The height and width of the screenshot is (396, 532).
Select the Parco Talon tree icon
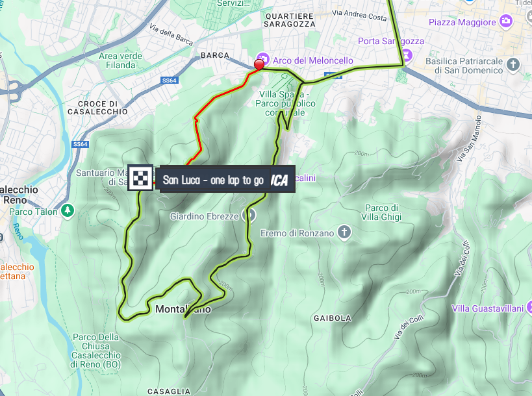pos(68,210)
